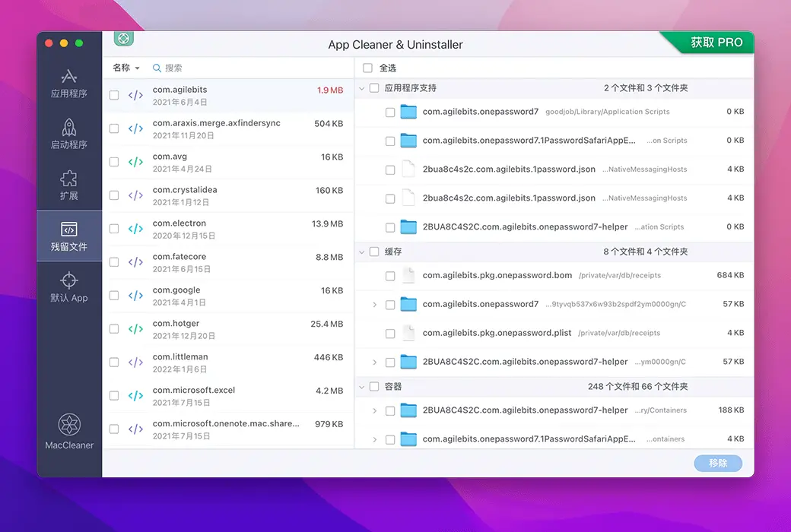The height and width of the screenshot is (532, 791).
Task: Check the com.agilebits list checkbox
Action: tap(114, 95)
